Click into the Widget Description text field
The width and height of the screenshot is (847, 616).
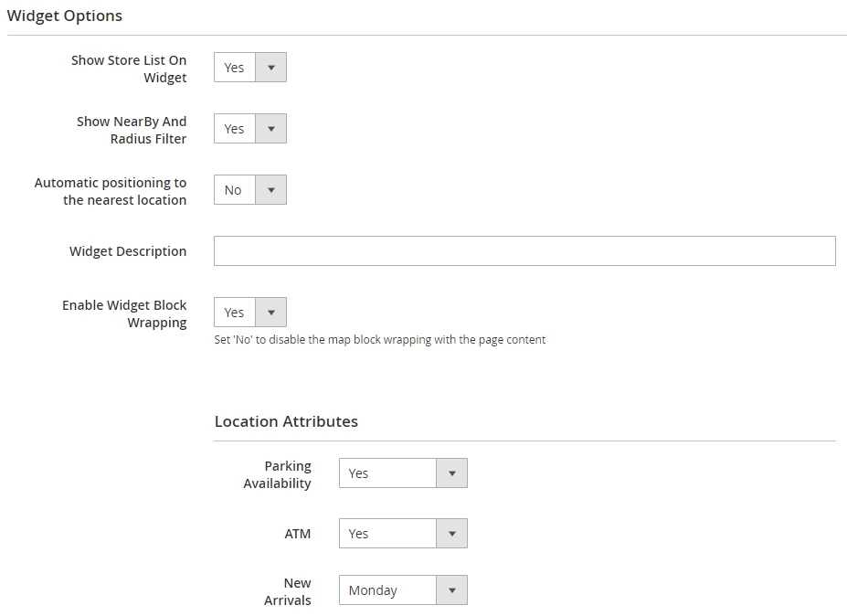pyautogui.click(x=524, y=250)
